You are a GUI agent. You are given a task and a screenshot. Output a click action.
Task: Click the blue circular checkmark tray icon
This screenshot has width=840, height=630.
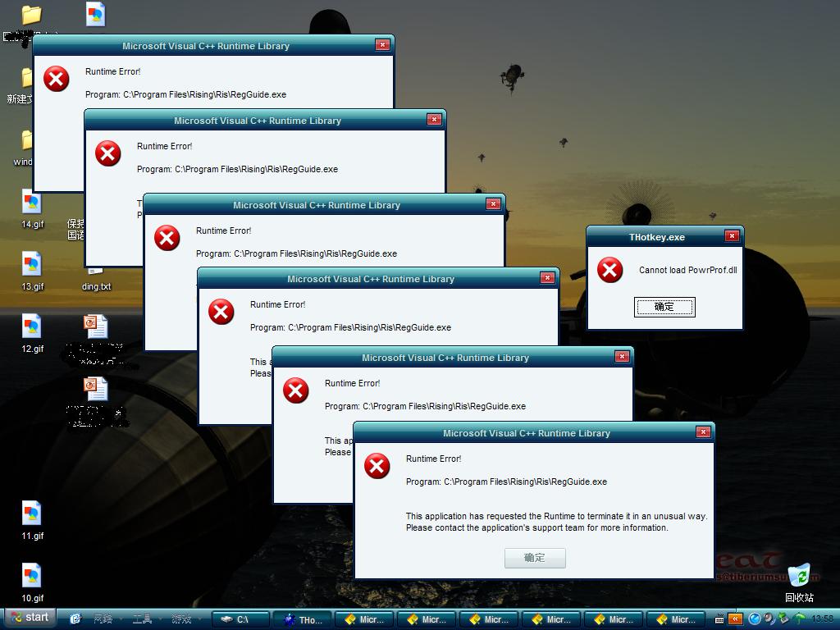coord(755,619)
